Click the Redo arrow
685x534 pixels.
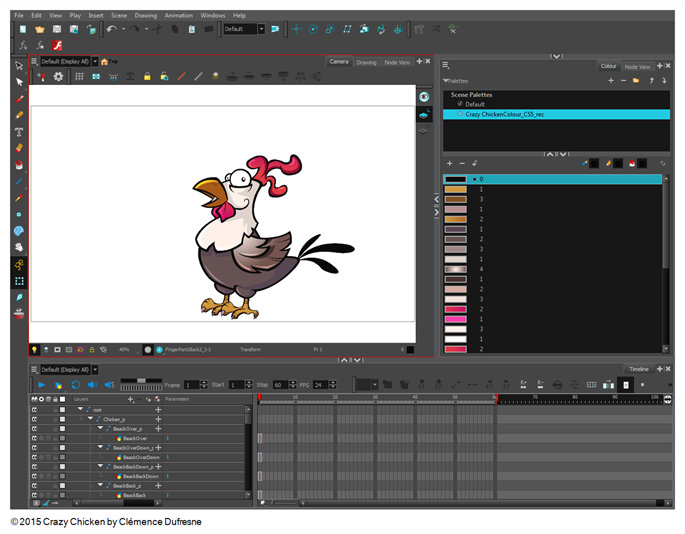coord(135,29)
